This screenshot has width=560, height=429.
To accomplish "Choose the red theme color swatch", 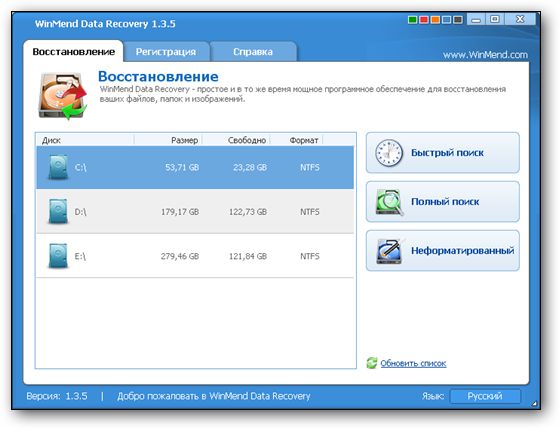I will click(x=424, y=20).
